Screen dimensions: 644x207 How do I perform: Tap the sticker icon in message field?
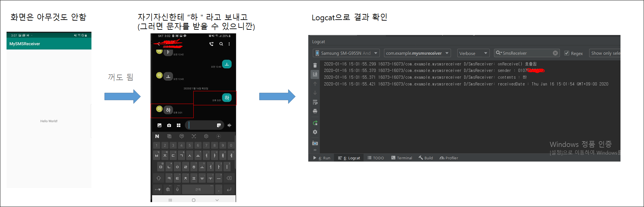[219, 125]
